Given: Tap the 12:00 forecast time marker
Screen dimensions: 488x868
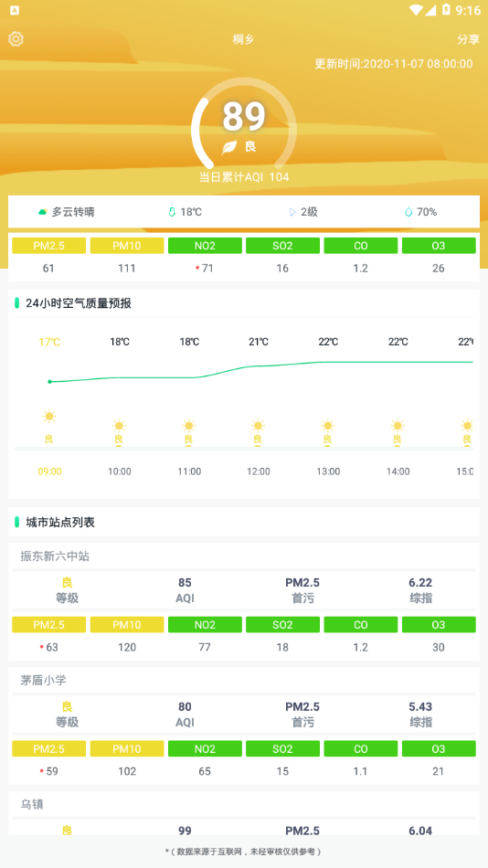Looking at the screenshot, I should [x=258, y=471].
